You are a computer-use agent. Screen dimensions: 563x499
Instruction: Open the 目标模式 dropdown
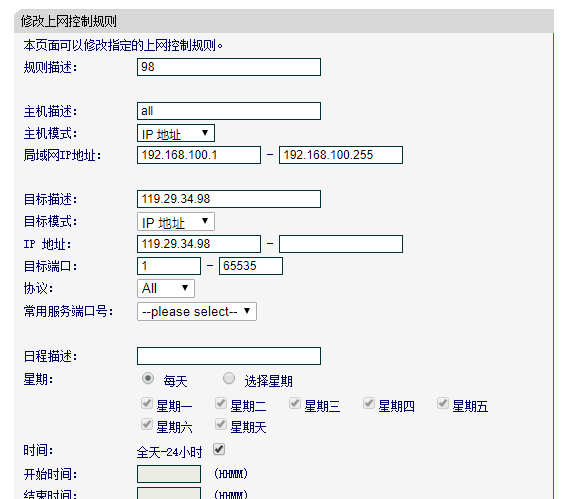[x=176, y=222]
